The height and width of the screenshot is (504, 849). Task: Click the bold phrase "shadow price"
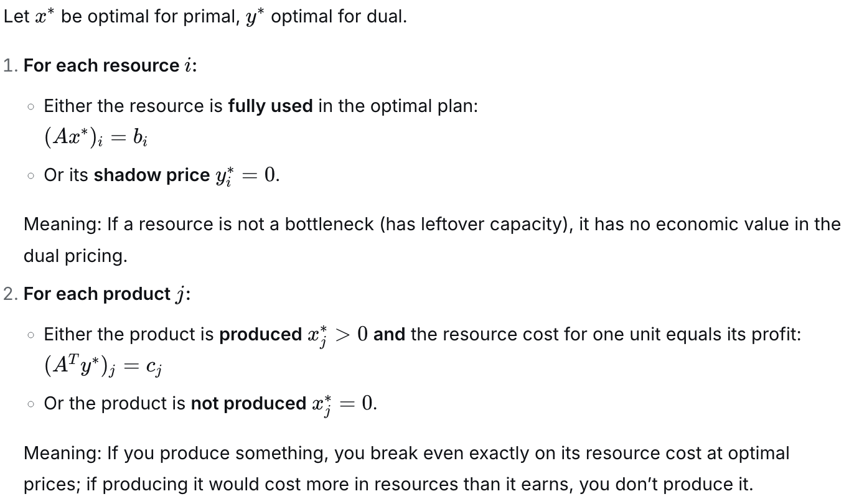coord(151,175)
